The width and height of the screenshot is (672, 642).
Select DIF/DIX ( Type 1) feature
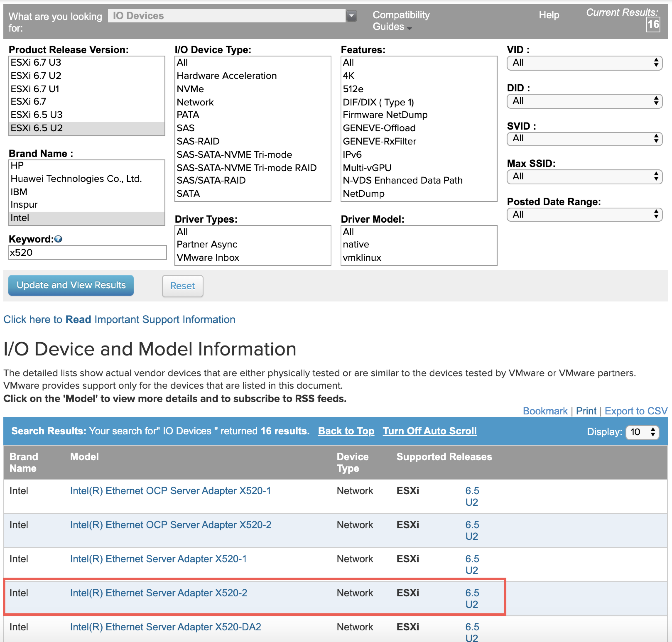click(419, 102)
